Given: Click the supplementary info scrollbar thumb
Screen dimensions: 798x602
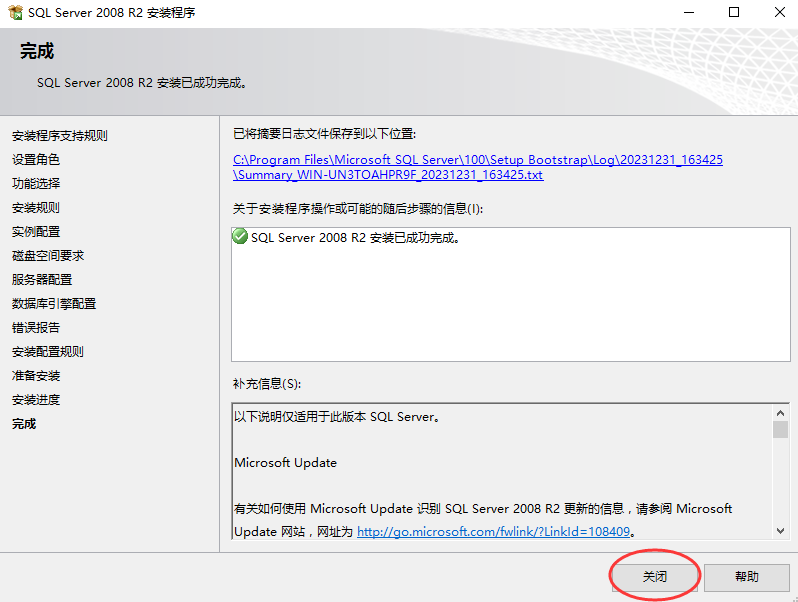Looking at the screenshot, I should click(780, 429).
